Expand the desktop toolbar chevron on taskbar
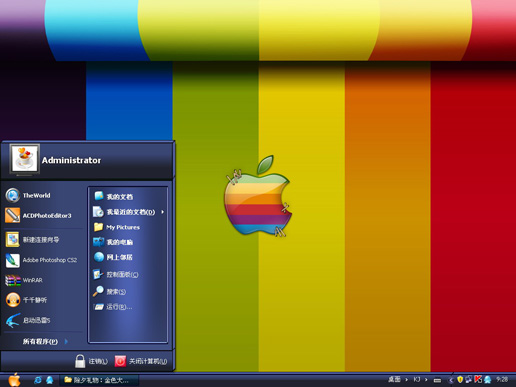 [406, 380]
